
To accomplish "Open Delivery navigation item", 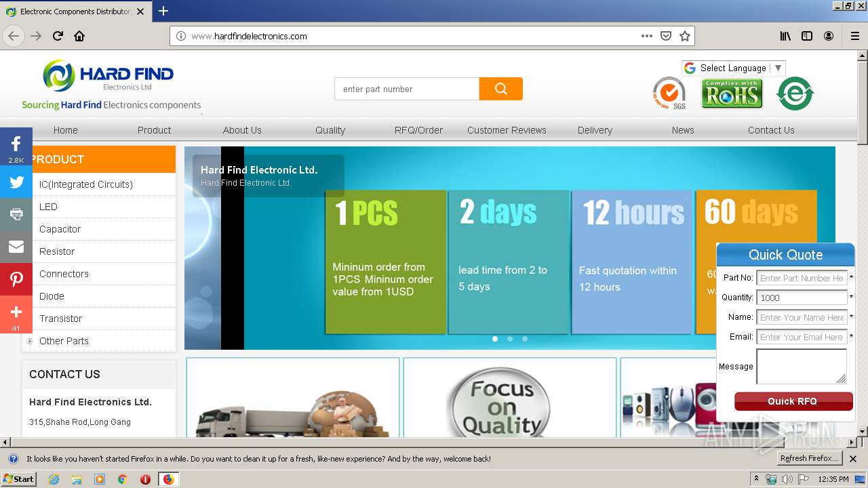I will click(595, 130).
